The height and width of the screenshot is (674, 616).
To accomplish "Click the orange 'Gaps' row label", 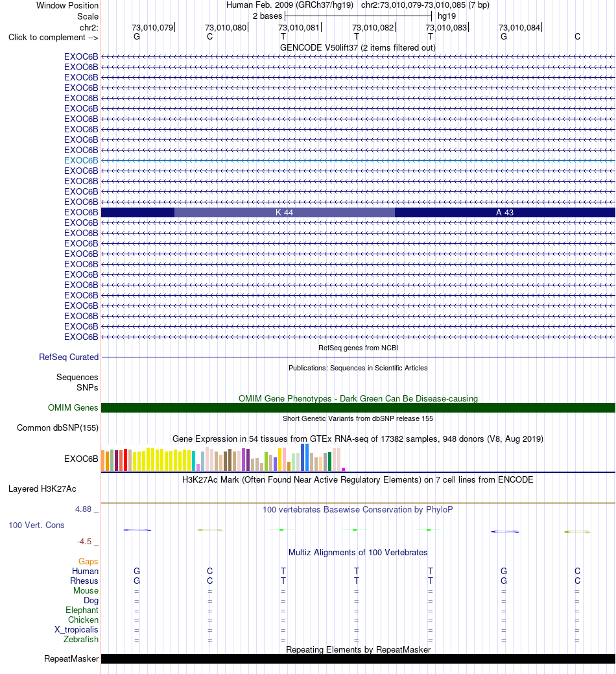I will 88,561.
